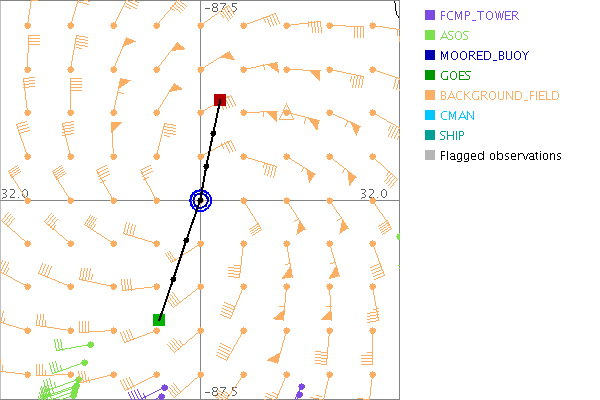The height and width of the screenshot is (400, 600).
Task: Click the green square at track's south end
Action: (159, 319)
